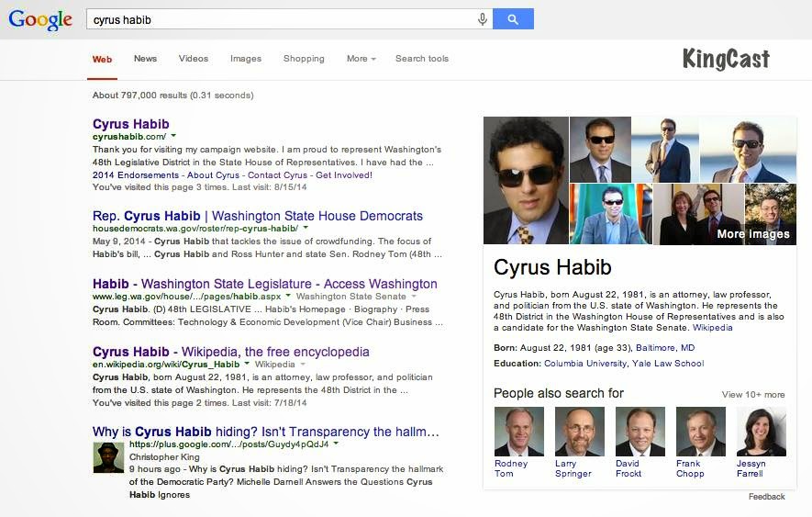Open Cyrus Habib Wikipedia result title
This screenshot has height=517, width=812.
point(231,352)
